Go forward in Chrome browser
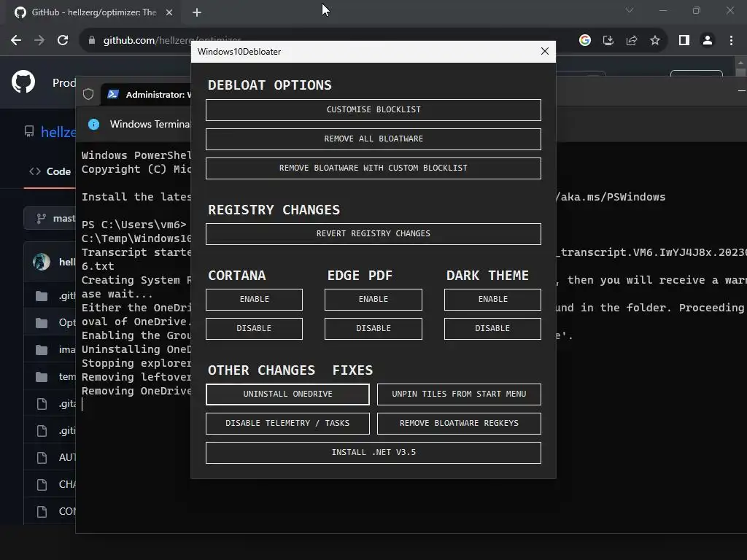747x560 pixels. point(39,40)
